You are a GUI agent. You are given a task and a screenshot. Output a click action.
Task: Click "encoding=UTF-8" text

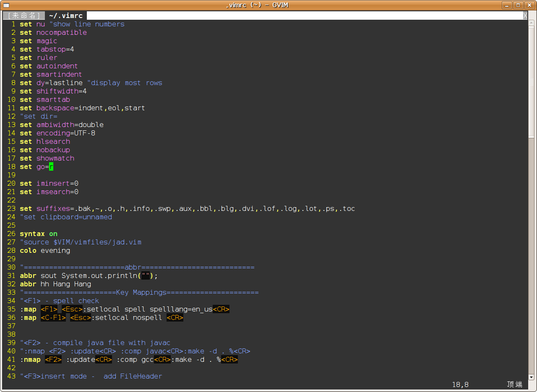[66, 133]
